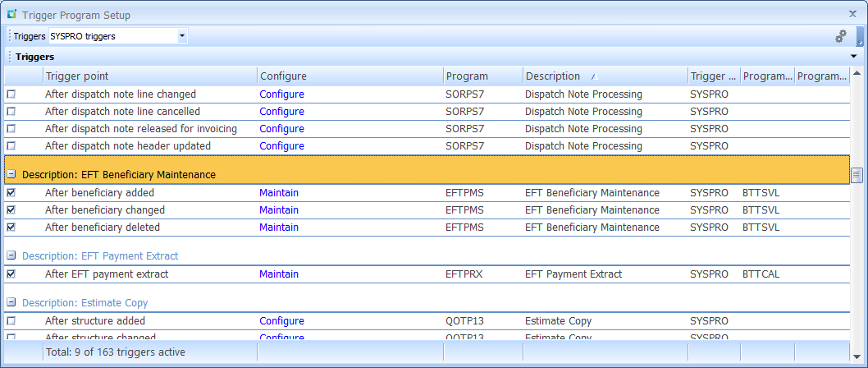Screen dimensions: 868x368
Task: Uncheck After EFT payment extract trigger
Action: [11, 274]
